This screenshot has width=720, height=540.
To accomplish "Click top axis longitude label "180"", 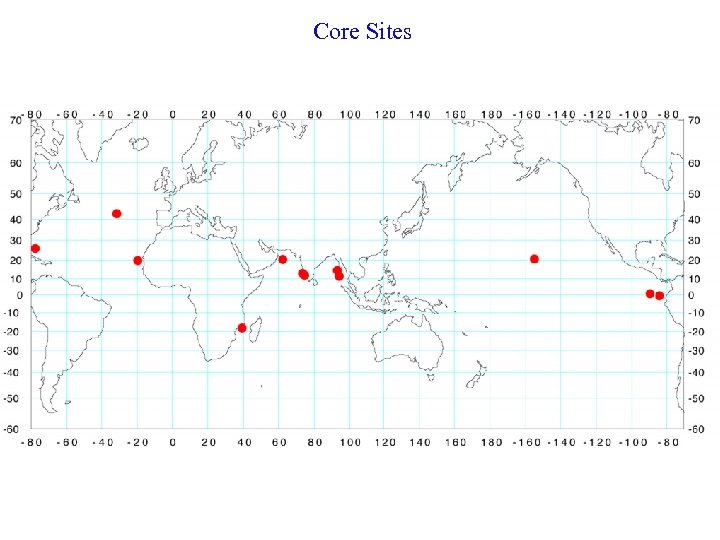I will (491, 114).
